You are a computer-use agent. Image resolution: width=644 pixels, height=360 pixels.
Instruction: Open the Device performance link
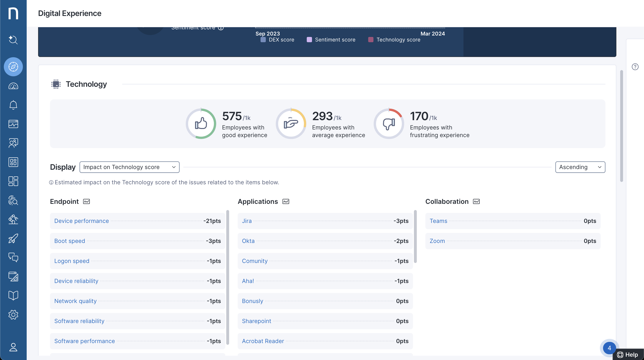tap(81, 221)
